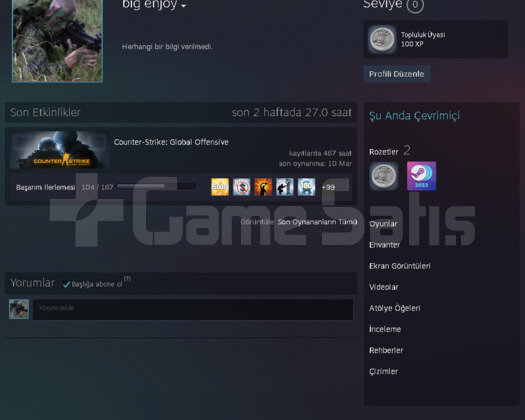Click 'son 2 haftada 27.0 saat' text
Viewport: 525px width, 420px height.
tap(292, 112)
